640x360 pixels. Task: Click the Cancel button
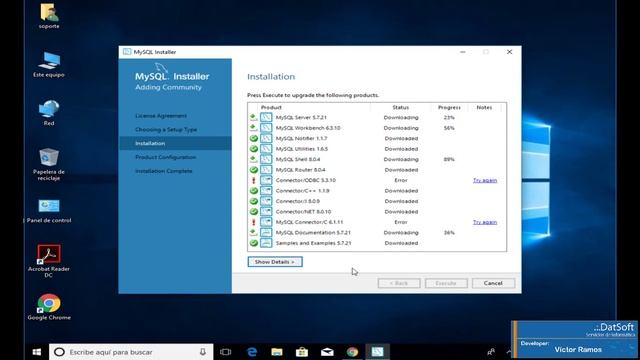(x=493, y=283)
